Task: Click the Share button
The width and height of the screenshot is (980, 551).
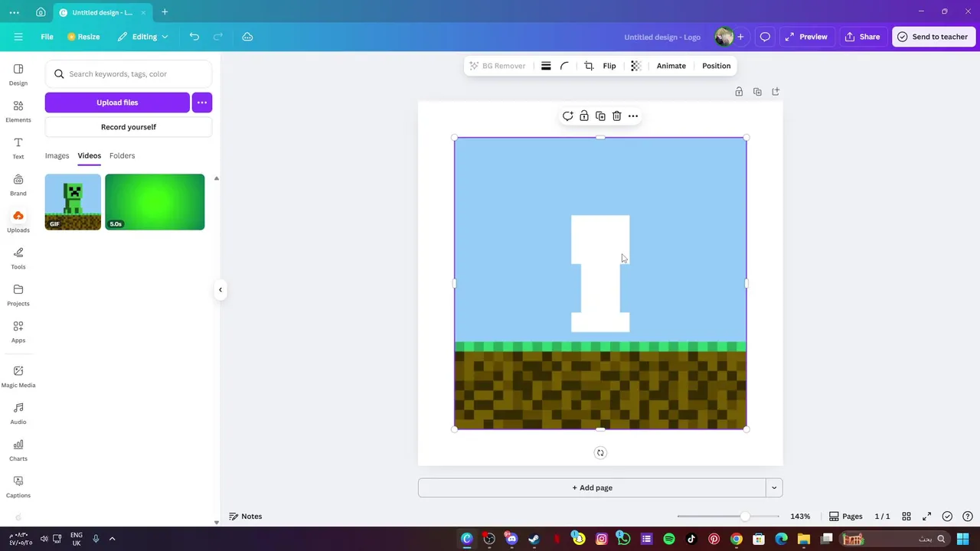Action: click(x=862, y=37)
